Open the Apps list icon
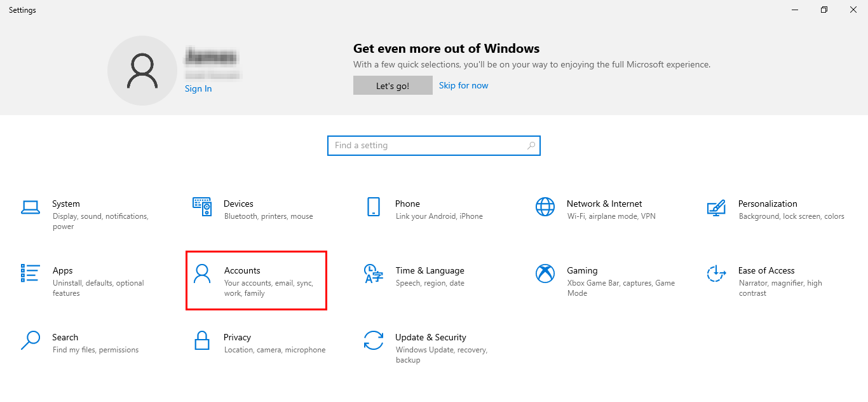 coord(31,273)
